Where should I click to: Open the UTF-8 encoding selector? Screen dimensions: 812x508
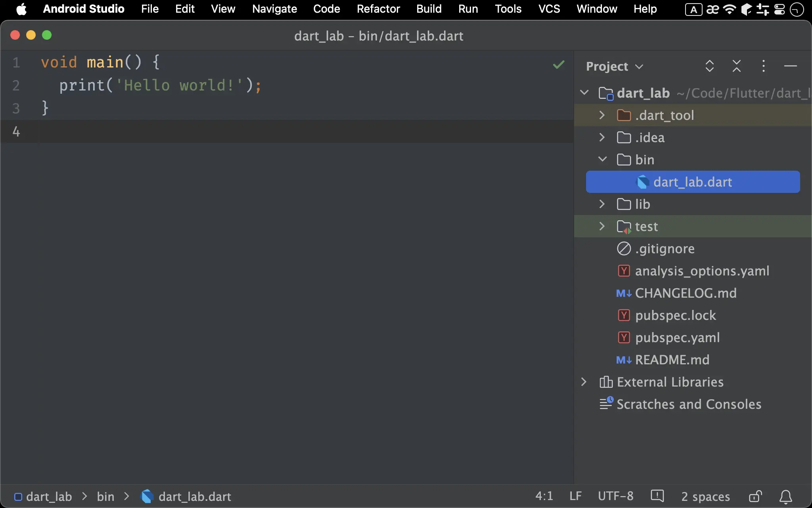coord(616,496)
